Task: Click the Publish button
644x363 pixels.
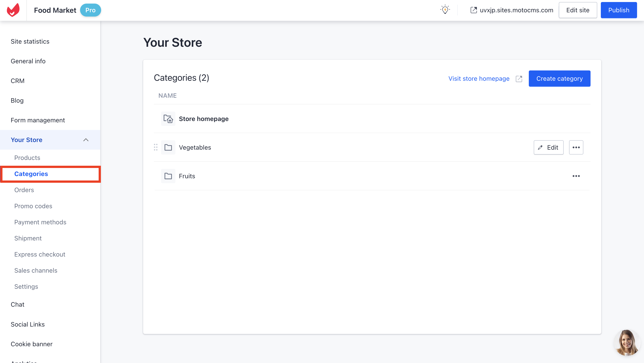Action: click(x=619, y=10)
